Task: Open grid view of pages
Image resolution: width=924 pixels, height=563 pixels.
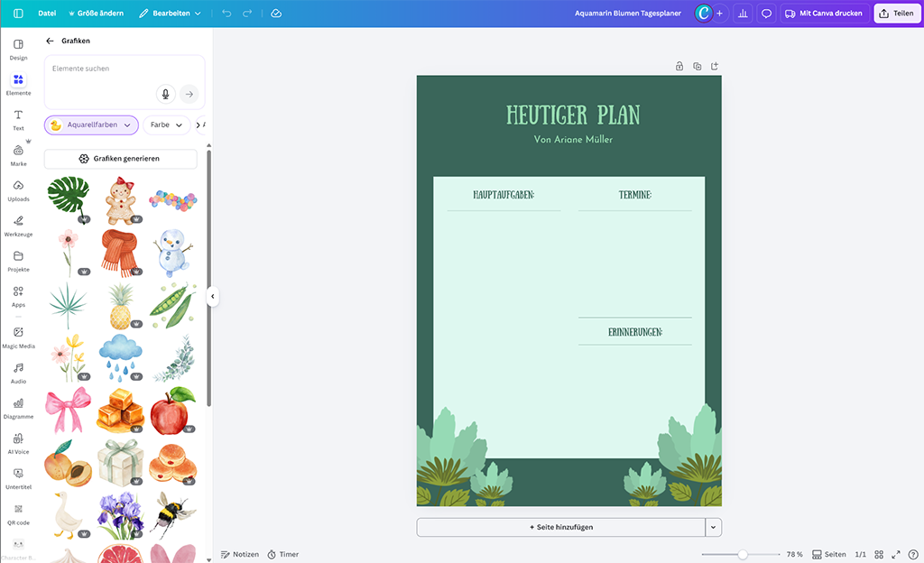Action: coord(879,554)
